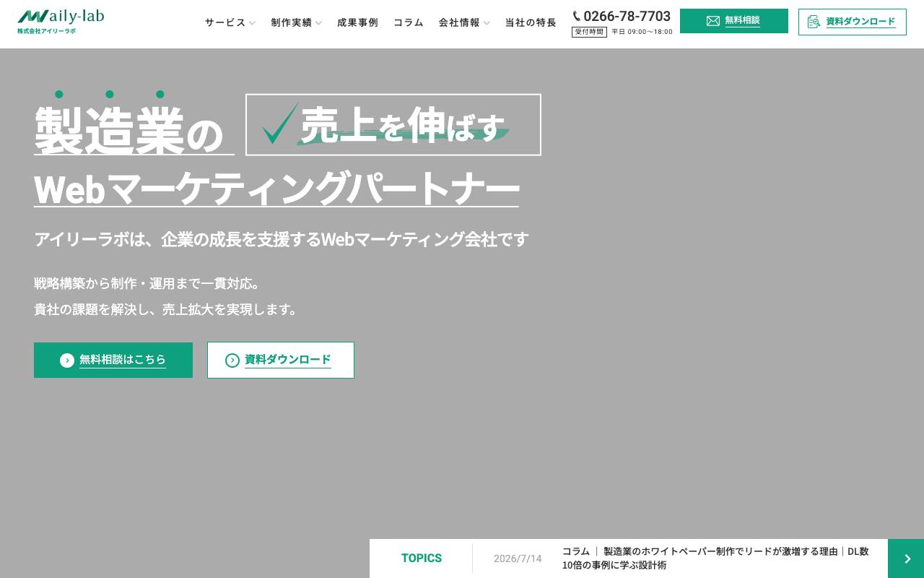Open the ホワイトペーパー制作 column article link
This screenshot has width=924, height=578.
click(x=715, y=558)
